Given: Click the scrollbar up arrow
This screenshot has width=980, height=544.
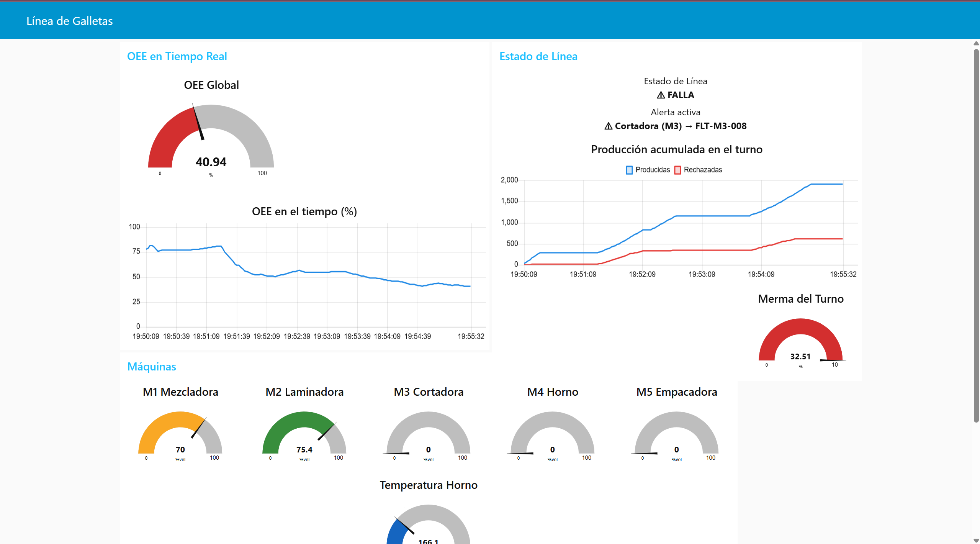Looking at the screenshot, I should tap(976, 43).
